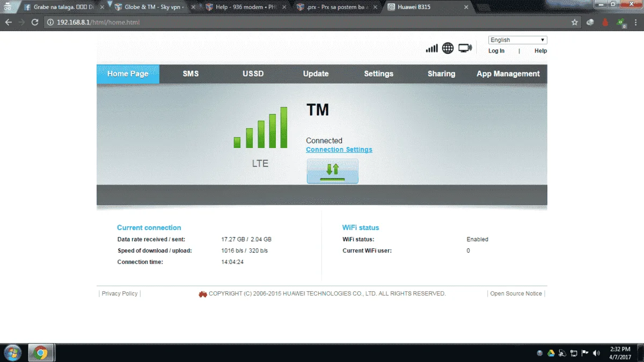Click the 'WiFi status' section heading
Image resolution: width=644 pixels, height=362 pixels.
click(361, 227)
